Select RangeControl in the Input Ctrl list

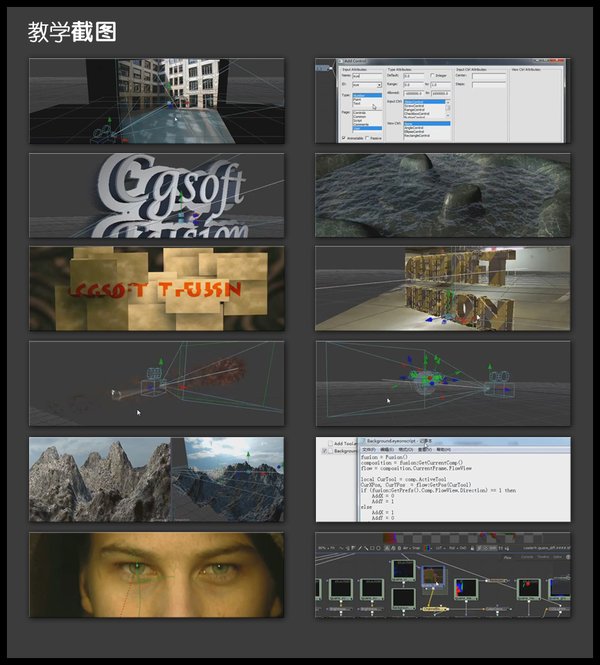424,110
